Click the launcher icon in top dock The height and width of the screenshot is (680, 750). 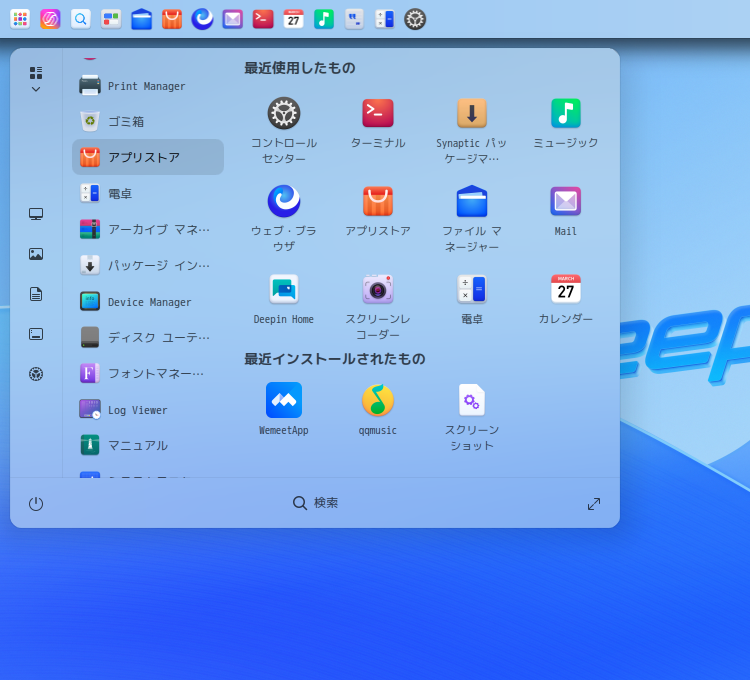[20, 19]
